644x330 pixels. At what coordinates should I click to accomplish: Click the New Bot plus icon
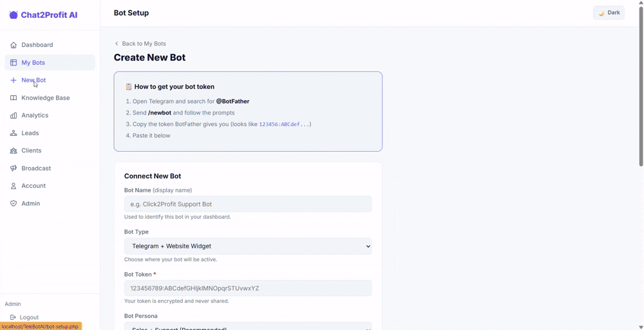click(14, 80)
